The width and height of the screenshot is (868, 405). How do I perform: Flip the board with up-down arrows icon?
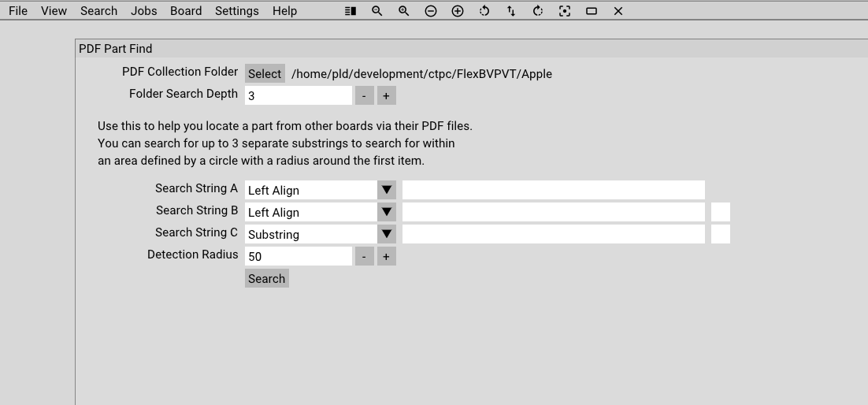[511, 11]
